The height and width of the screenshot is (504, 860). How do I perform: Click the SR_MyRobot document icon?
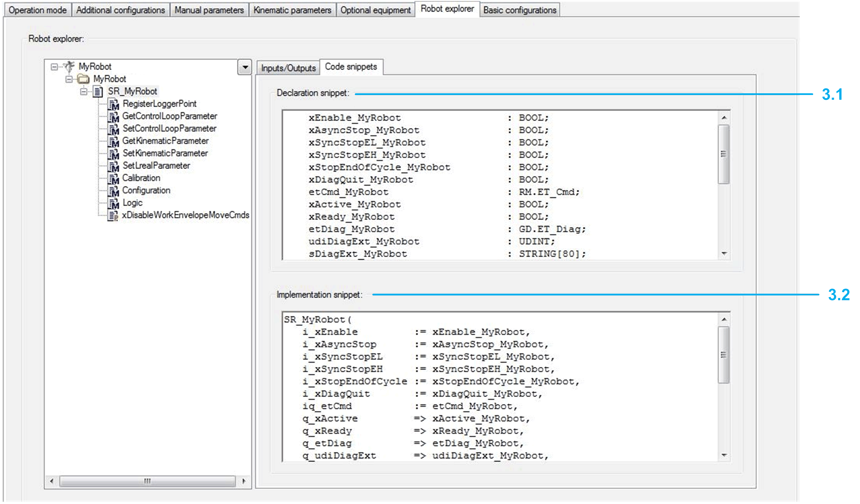[98, 91]
